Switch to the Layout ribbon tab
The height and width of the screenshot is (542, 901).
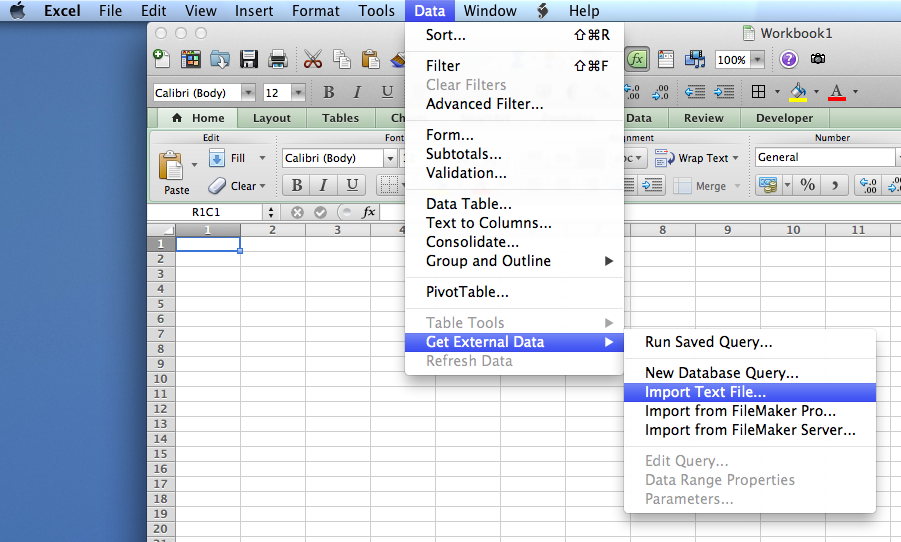272,118
